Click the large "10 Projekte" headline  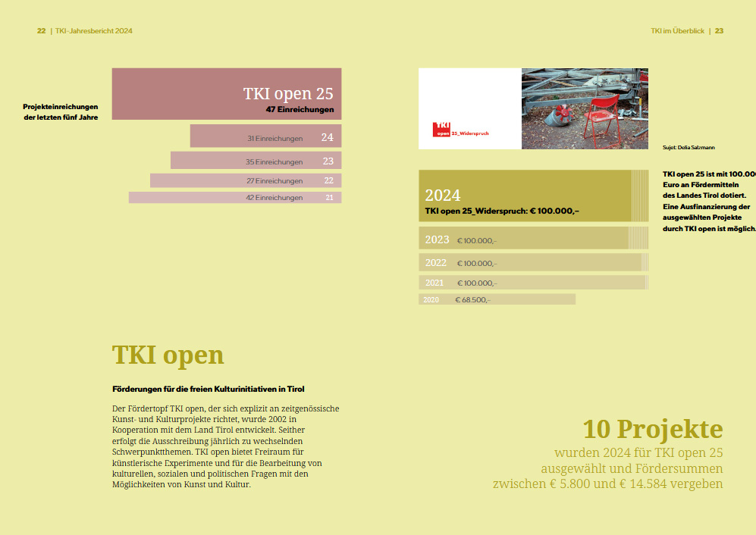pos(653,428)
